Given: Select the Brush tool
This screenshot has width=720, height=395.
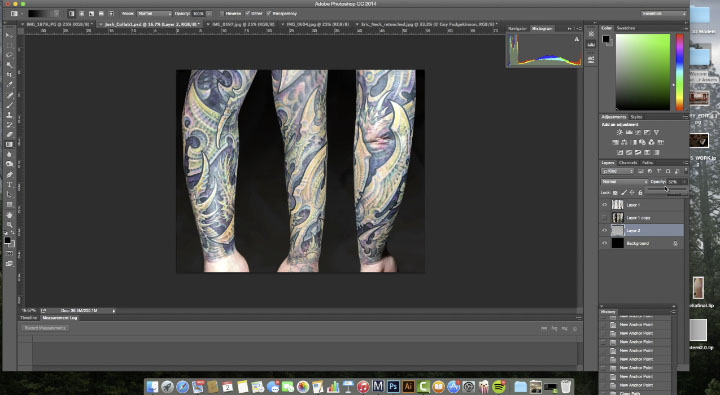Looking at the screenshot, I should [9, 105].
